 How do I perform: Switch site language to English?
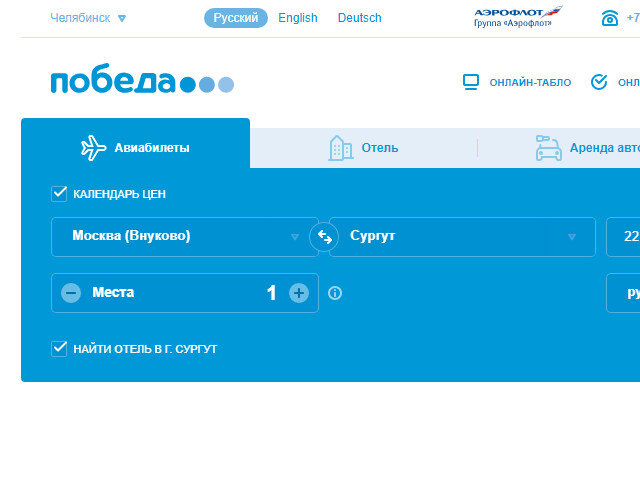click(x=298, y=18)
